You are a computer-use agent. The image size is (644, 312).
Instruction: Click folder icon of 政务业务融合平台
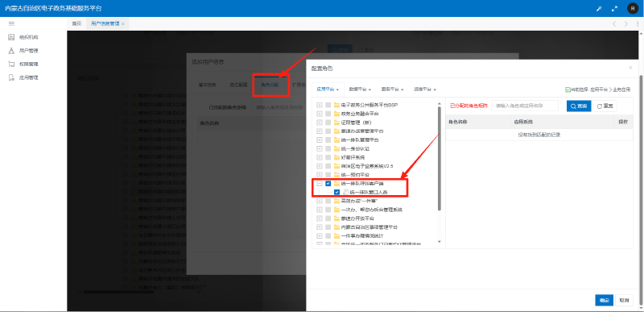(336, 114)
